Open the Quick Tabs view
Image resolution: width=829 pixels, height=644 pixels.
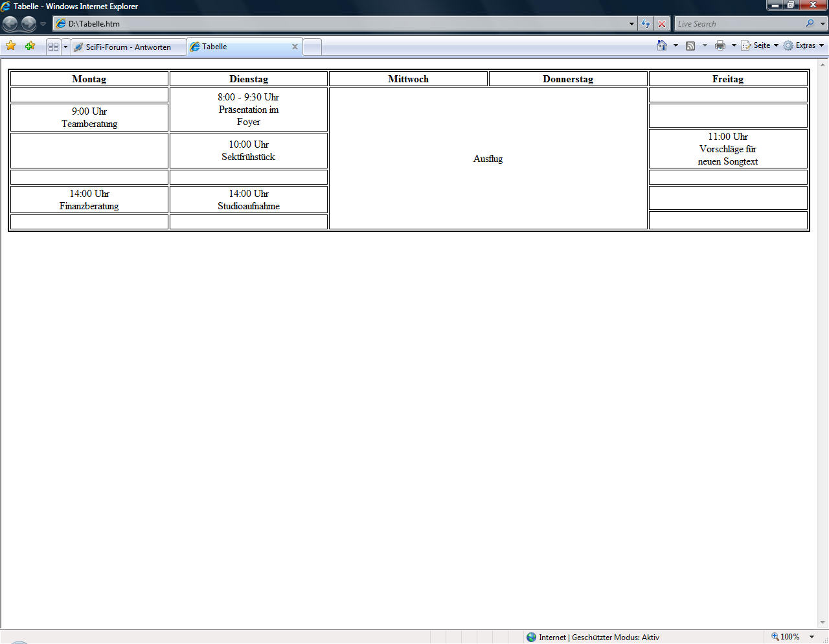pos(54,47)
